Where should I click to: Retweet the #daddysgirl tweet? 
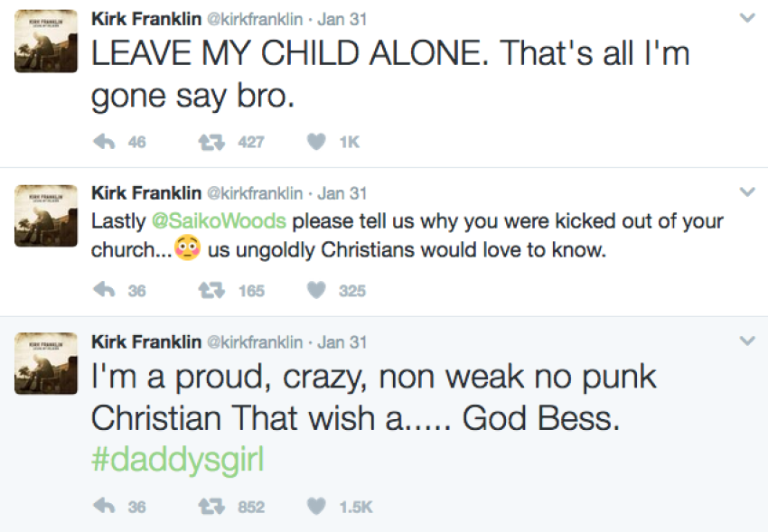[211, 507]
